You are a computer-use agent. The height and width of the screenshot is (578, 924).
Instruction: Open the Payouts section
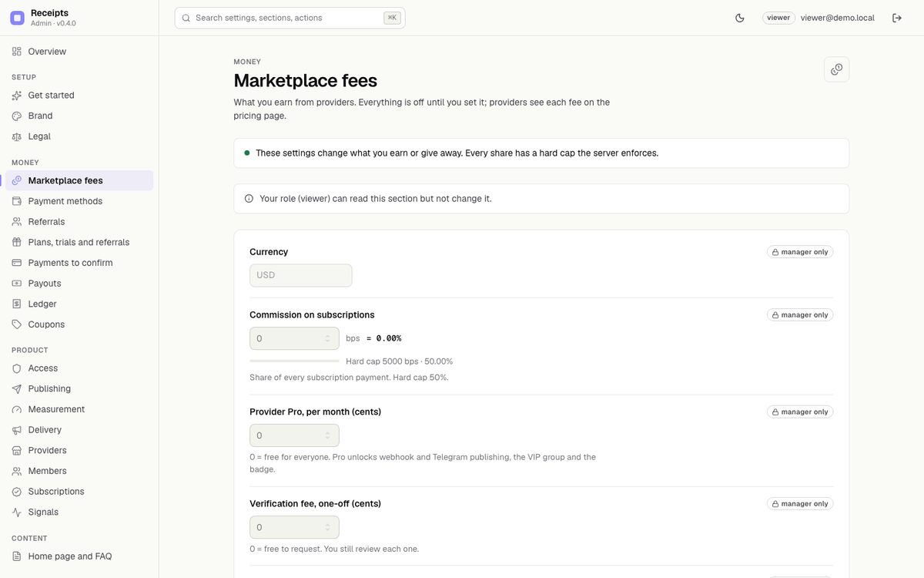tap(79, 284)
